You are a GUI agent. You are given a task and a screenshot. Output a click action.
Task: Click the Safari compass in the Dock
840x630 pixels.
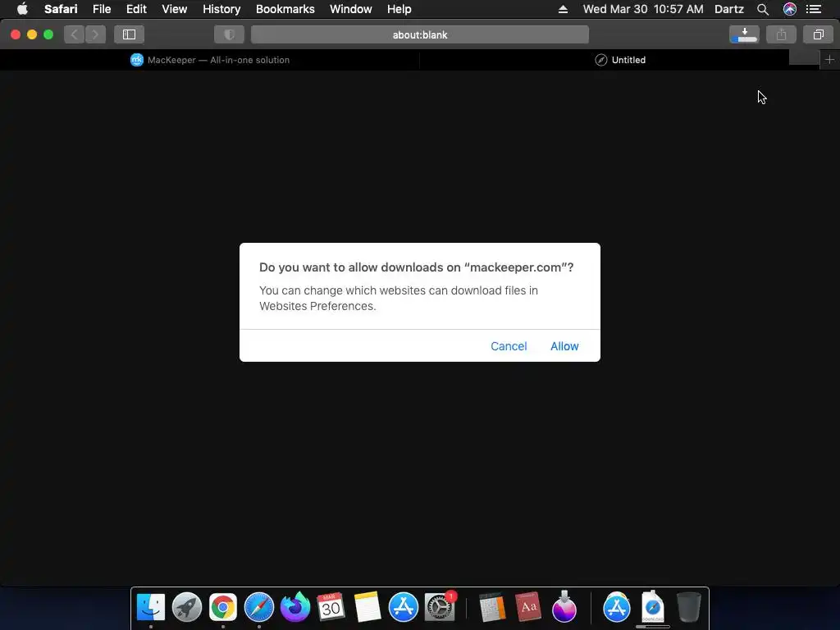(x=258, y=607)
